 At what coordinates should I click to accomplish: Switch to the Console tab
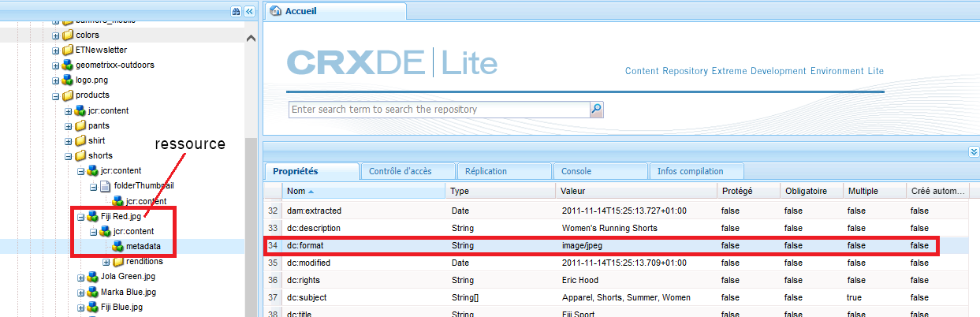[x=599, y=171]
